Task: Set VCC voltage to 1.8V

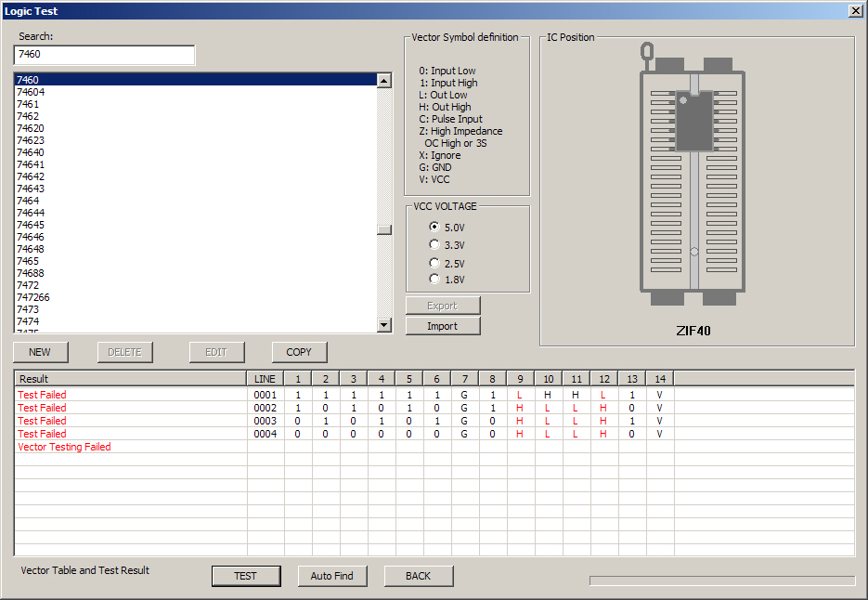Action: pyautogui.click(x=434, y=280)
